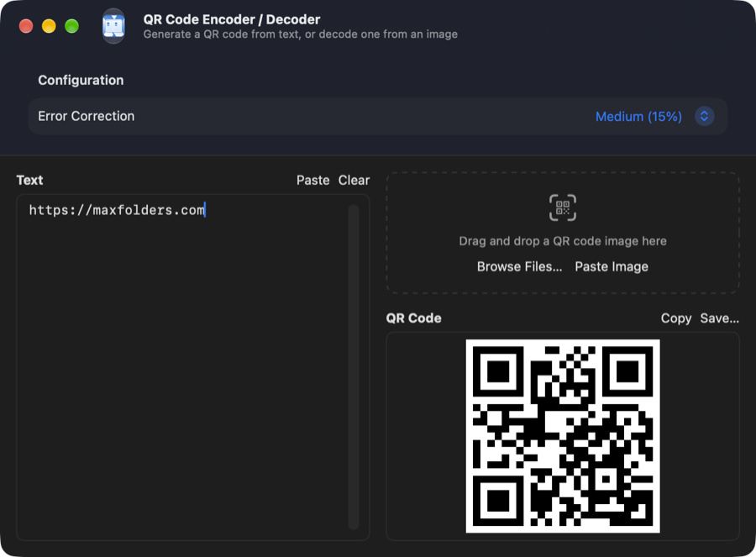Image resolution: width=756 pixels, height=557 pixels.
Task: Copy the generated QR code
Action: pyautogui.click(x=676, y=318)
